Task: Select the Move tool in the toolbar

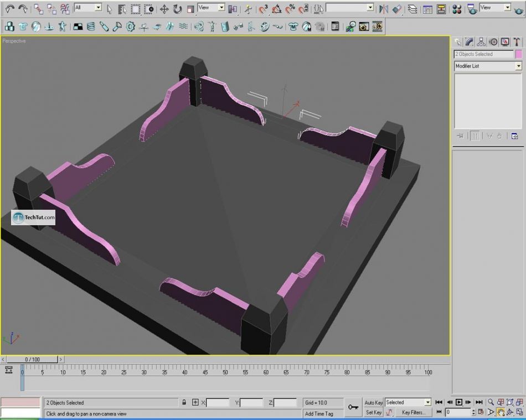Action: tap(164, 9)
